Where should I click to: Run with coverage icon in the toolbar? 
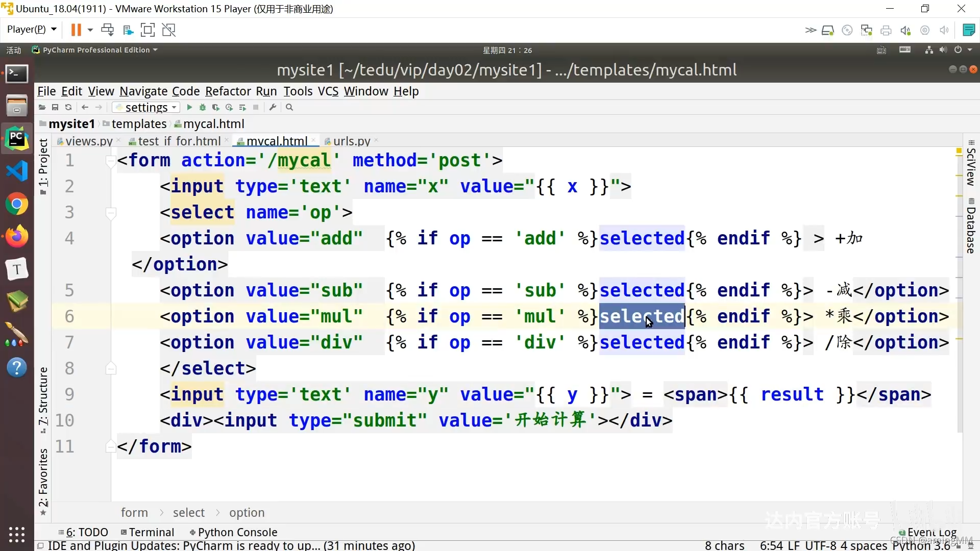pos(216,107)
